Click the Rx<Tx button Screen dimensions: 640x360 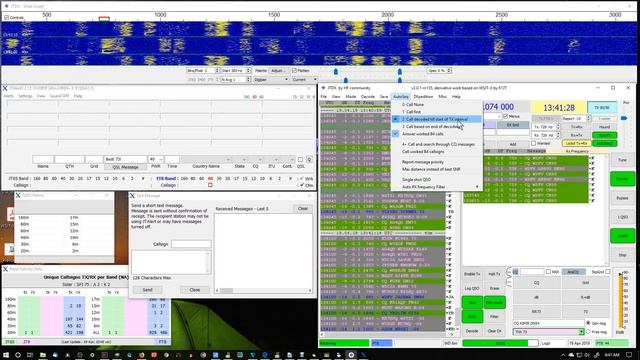coord(576,135)
